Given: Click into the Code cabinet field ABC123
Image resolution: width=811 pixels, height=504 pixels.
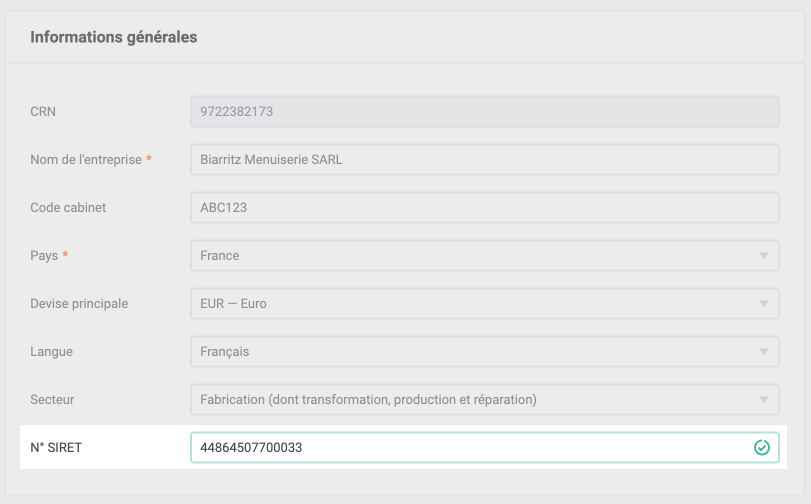Looking at the screenshot, I should [485, 207].
